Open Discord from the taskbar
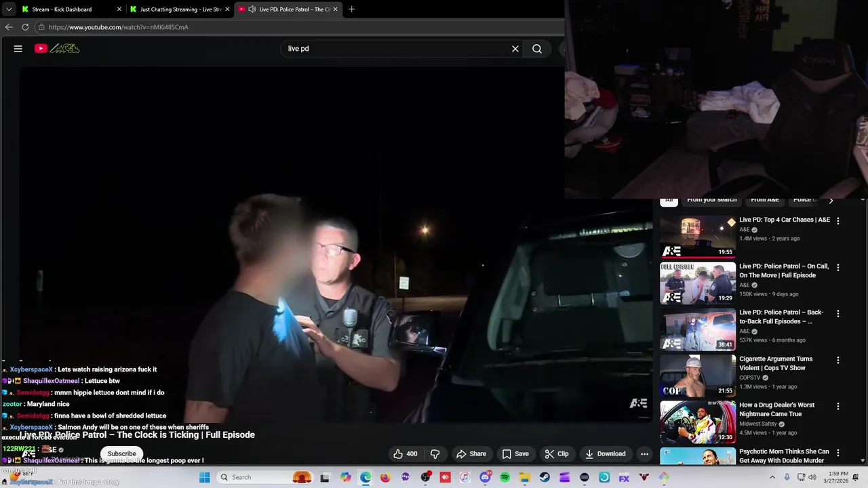Viewport: 868px width, 488px height. [x=485, y=477]
